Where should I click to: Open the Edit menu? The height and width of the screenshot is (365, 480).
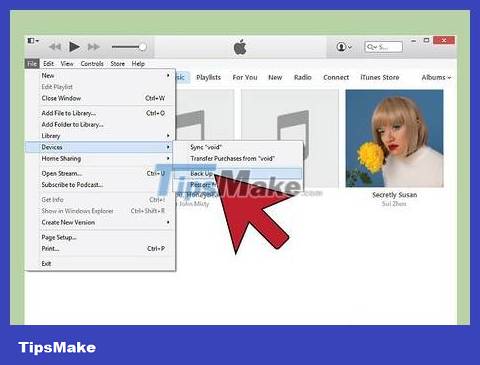(48, 64)
